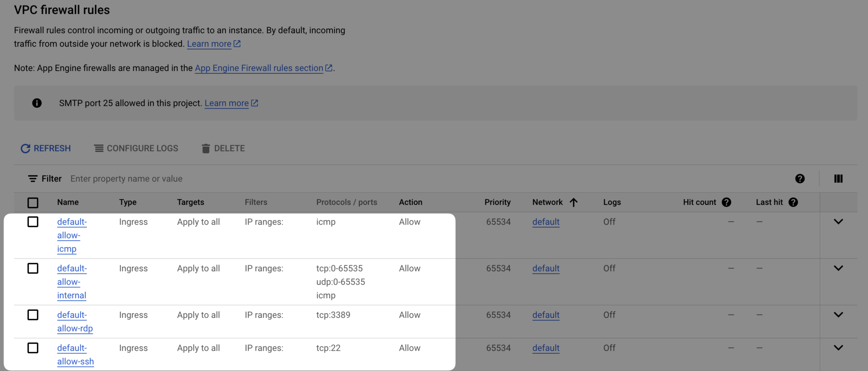Focus the Filter property input field
Viewport: 868px width, 371px height.
tap(126, 179)
